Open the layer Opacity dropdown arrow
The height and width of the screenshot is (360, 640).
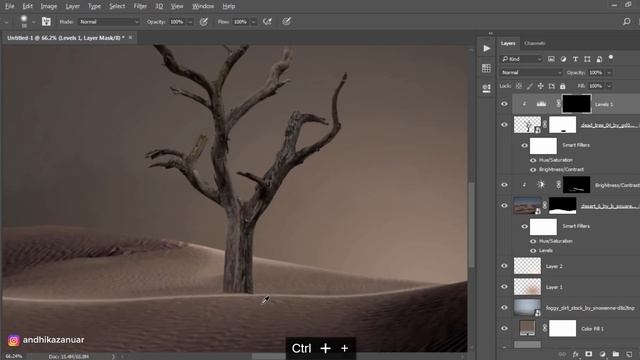[609, 73]
